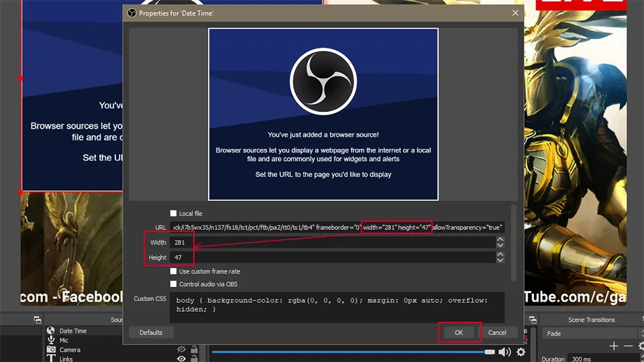Increase Height with the up arrow
Screen dimensions: 644x362
[x=500, y=255]
